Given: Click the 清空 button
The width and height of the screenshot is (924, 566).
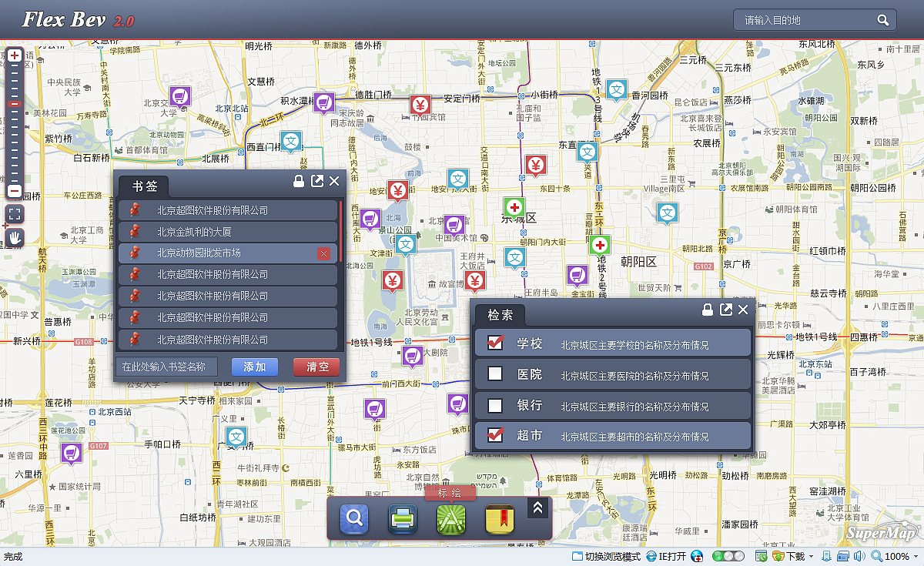Looking at the screenshot, I should pos(316,367).
